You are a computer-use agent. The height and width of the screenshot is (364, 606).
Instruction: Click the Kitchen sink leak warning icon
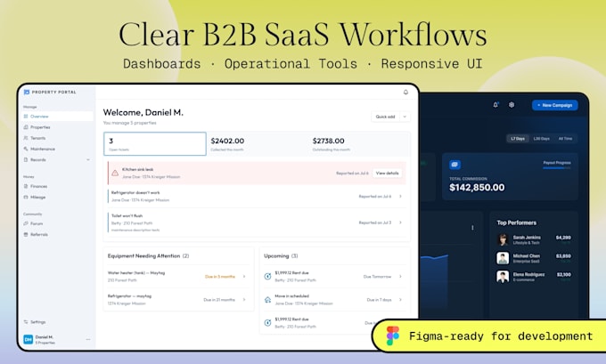(x=115, y=173)
